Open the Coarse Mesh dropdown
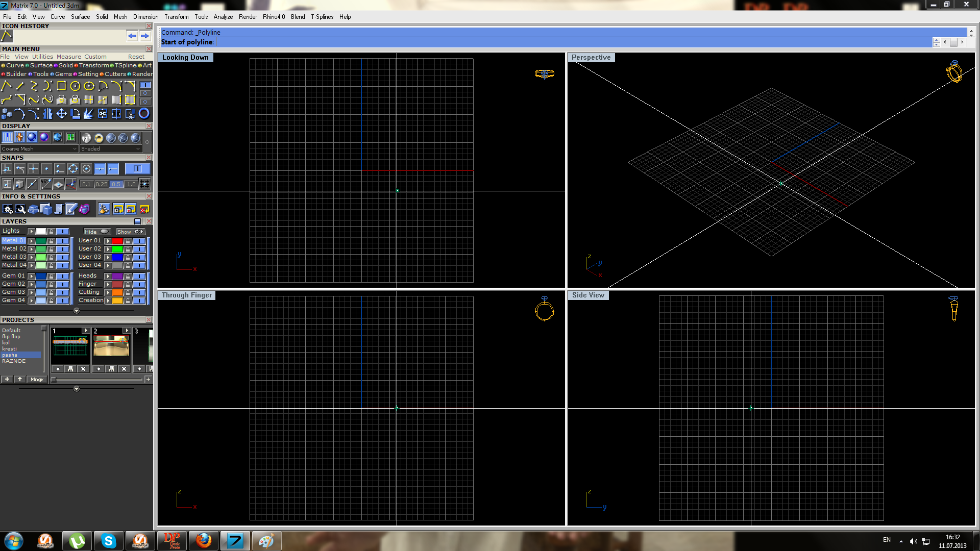Image resolution: width=980 pixels, height=551 pixels. pos(39,149)
